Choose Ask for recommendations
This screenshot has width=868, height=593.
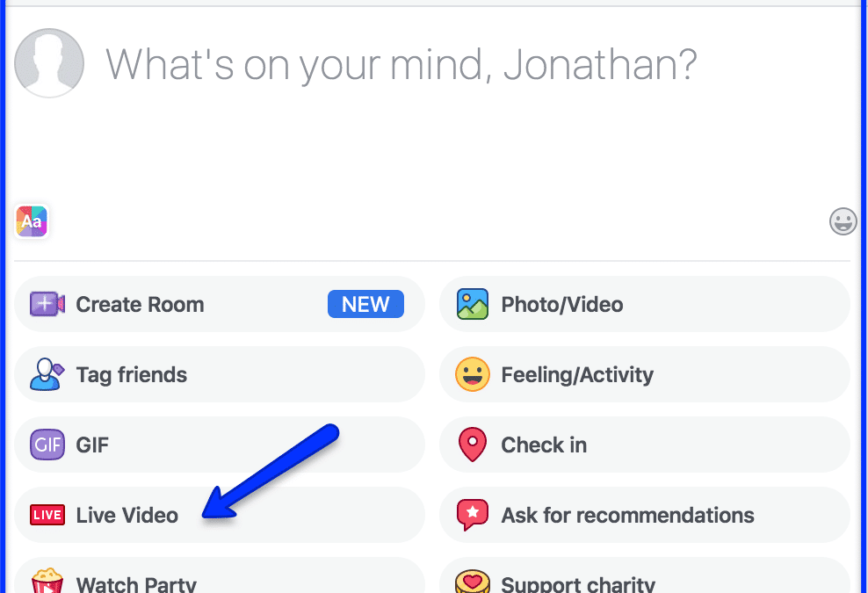pyautogui.click(x=644, y=515)
